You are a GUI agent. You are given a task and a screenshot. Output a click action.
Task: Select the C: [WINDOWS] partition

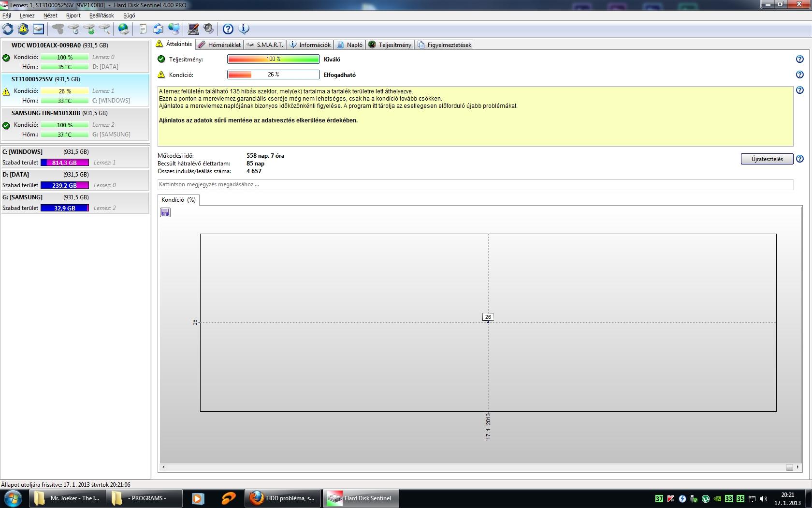point(75,157)
